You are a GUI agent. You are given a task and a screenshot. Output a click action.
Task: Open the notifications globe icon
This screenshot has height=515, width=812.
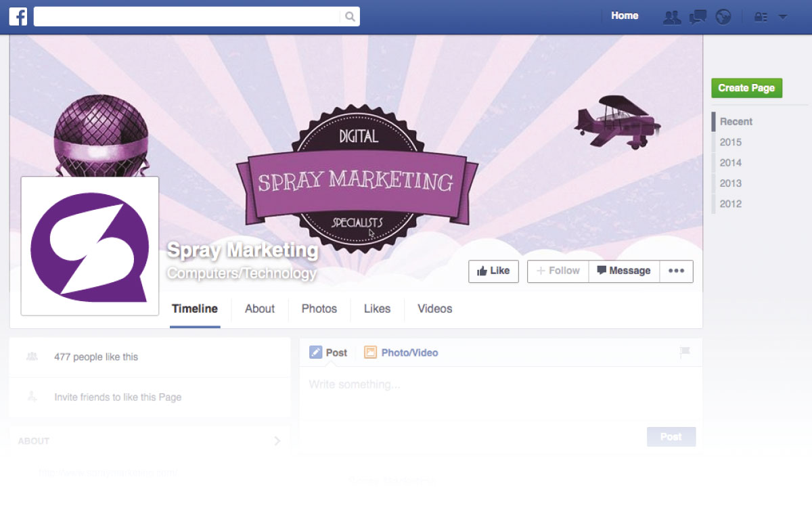[x=723, y=17]
